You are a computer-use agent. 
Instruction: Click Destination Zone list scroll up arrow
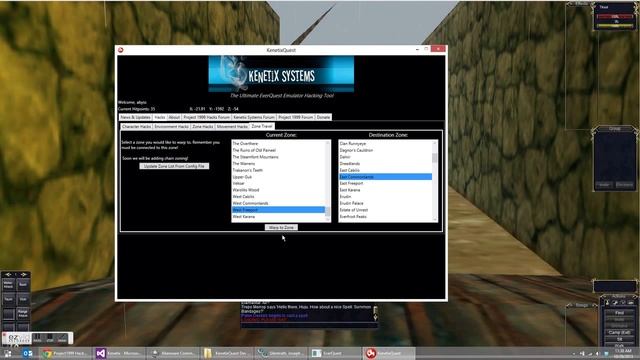[x=435, y=143]
